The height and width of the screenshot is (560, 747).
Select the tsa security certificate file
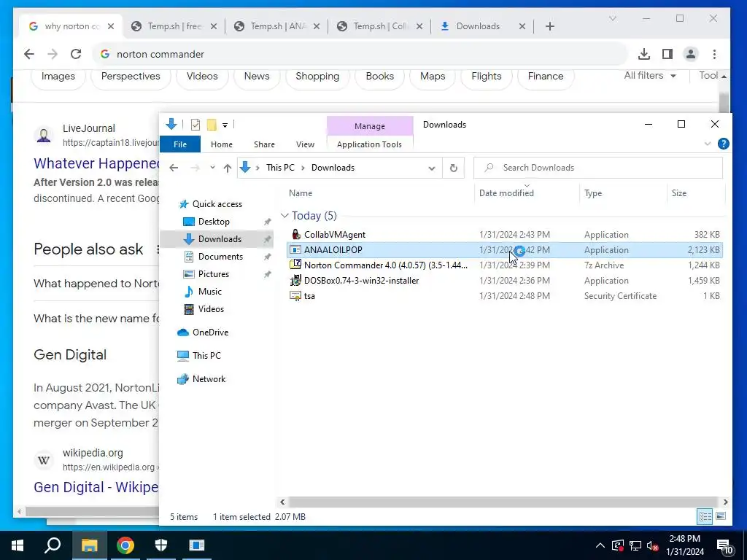505,296
